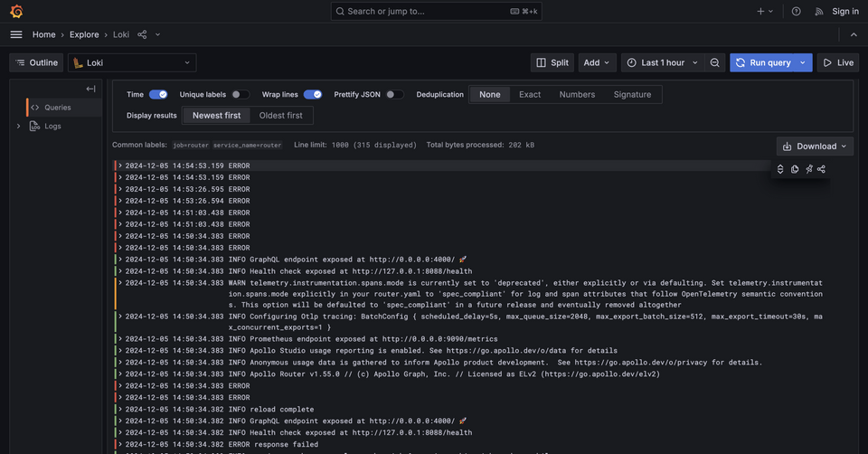The width and height of the screenshot is (868, 454).
Task: Select None deduplication option
Action: click(490, 95)
